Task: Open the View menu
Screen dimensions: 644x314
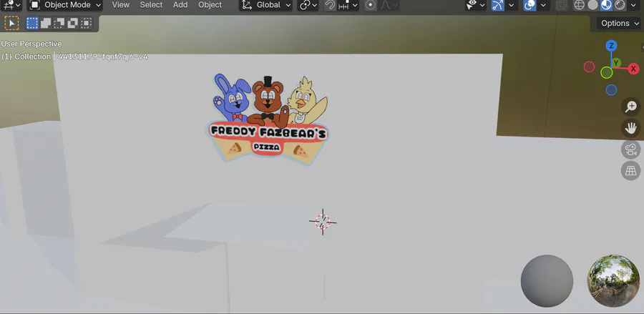Action: [x=121, y=5]
